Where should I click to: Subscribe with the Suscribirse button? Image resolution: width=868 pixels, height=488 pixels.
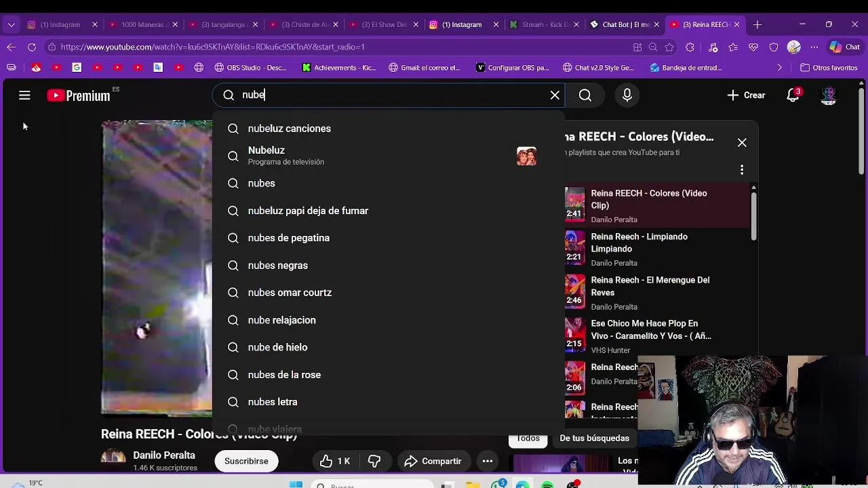[246, 462]
